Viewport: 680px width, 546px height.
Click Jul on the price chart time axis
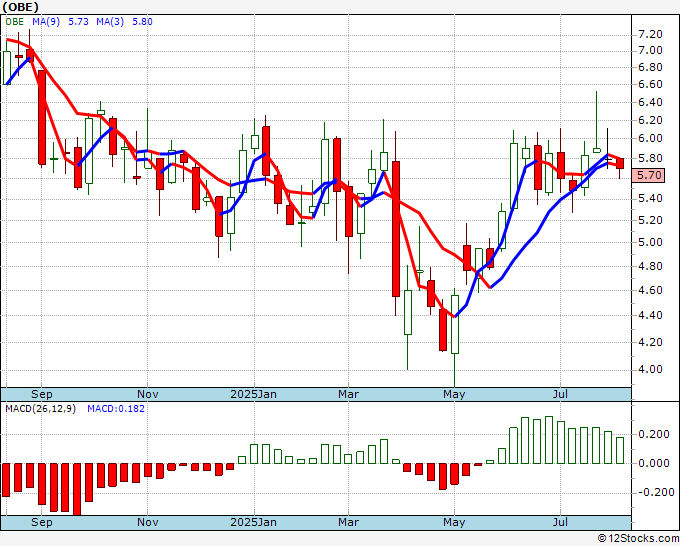pyautogui.click(x=560, y=394)
